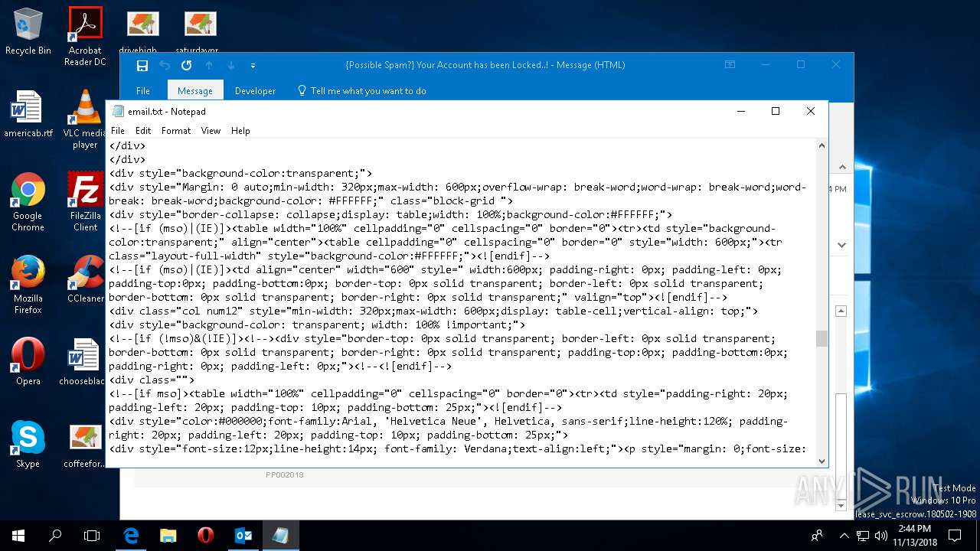Maximize the Notepad window
This screenshot has width=980, height=551.
[775, 111]
